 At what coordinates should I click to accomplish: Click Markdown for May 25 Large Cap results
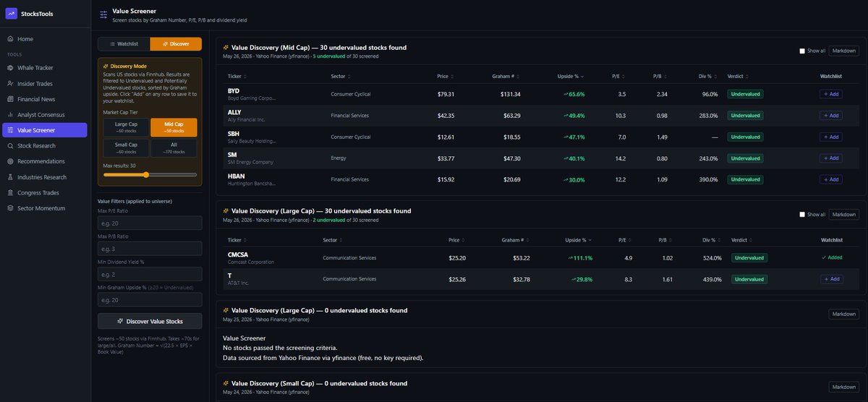pyautogui.click(x=844, y=314)
